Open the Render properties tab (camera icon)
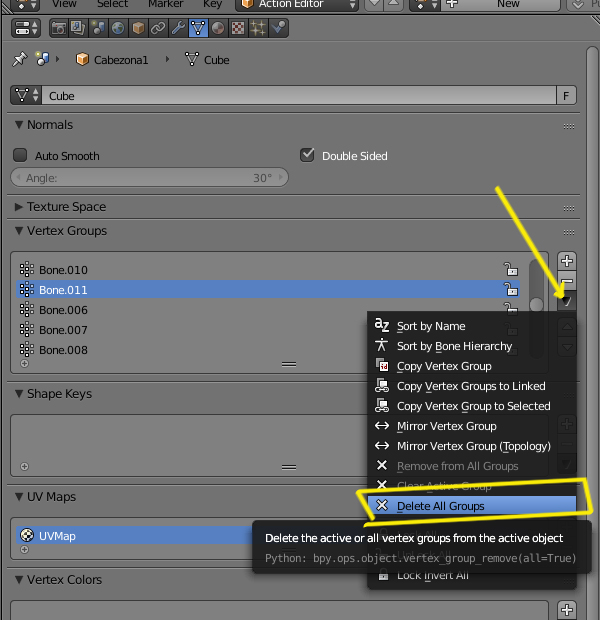The height and width of the screenshot is (620, 600). 59,28
